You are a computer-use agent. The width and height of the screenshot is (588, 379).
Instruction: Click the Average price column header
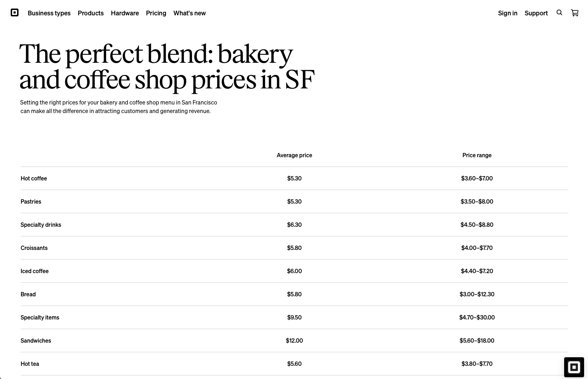[x=294, y=155]
